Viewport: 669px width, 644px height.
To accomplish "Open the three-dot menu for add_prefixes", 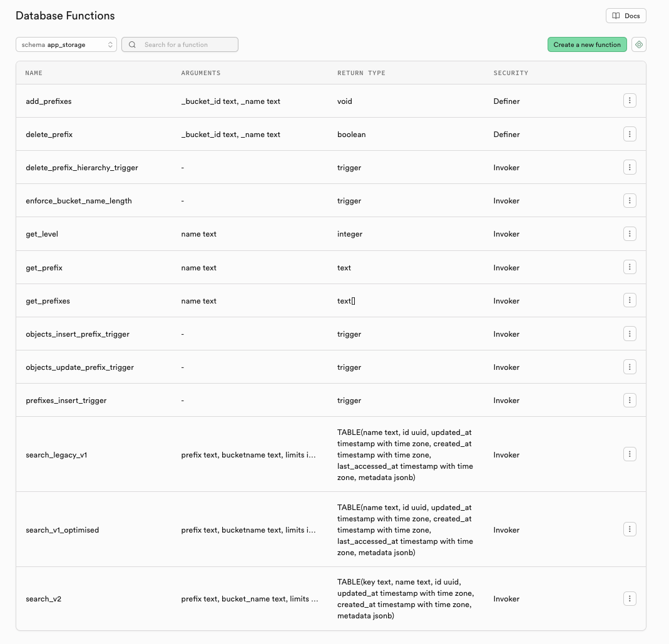I will point(630,101).
